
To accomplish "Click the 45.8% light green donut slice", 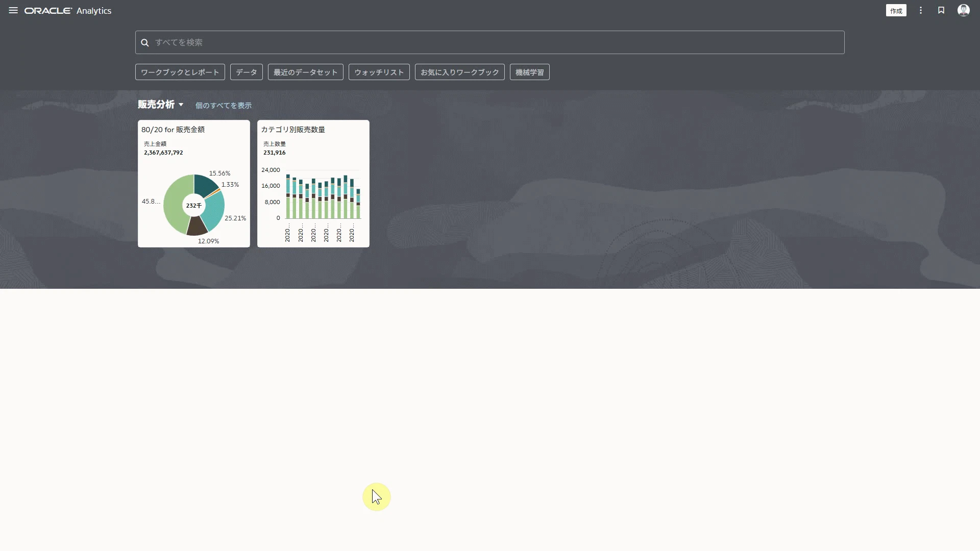I will tap(174, 204).
